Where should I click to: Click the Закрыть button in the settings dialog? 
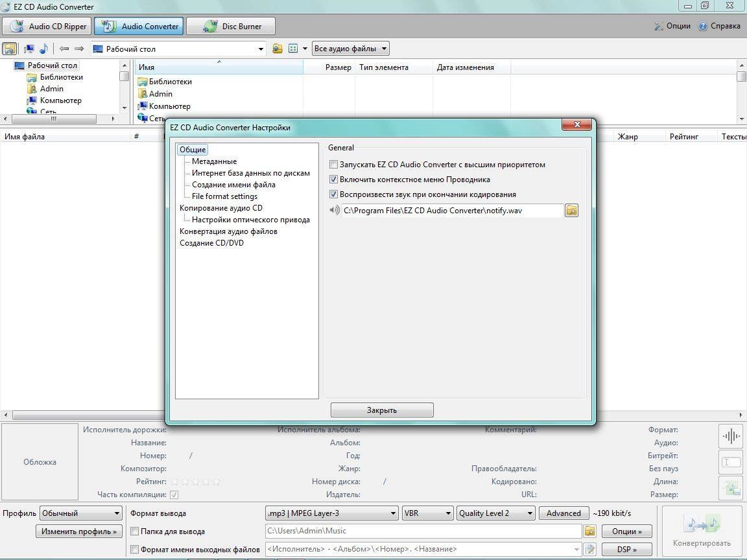click(382, 410)
